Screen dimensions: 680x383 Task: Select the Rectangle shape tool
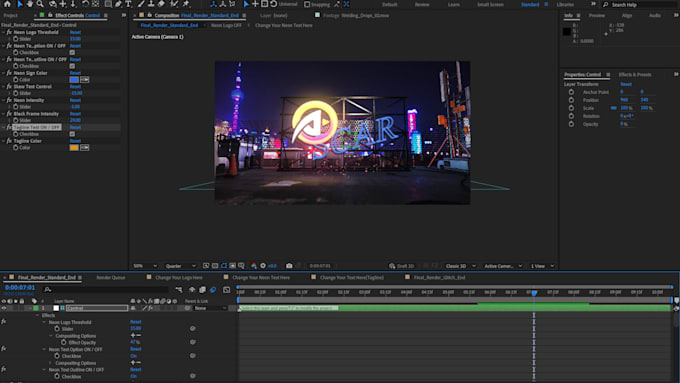coord(108,4)
